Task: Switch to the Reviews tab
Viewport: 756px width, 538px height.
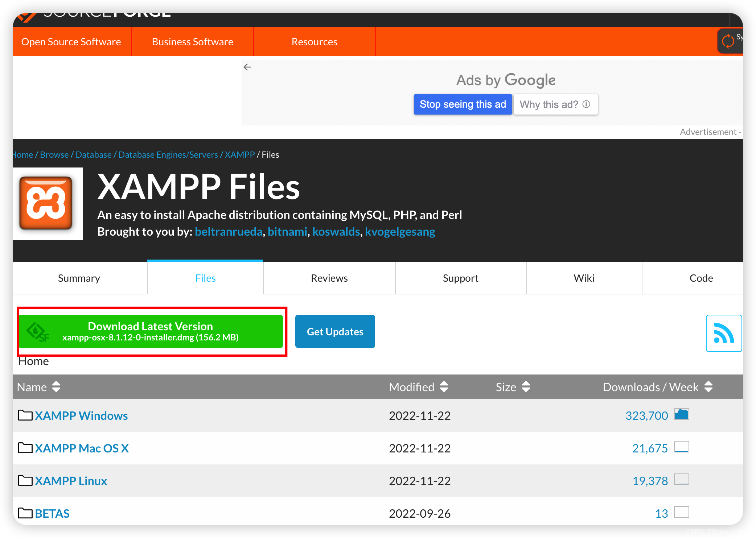Action: coord(329,278)
